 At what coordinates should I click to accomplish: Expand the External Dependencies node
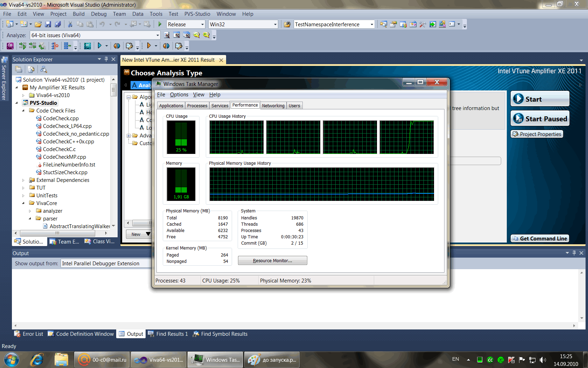(23, 180)
